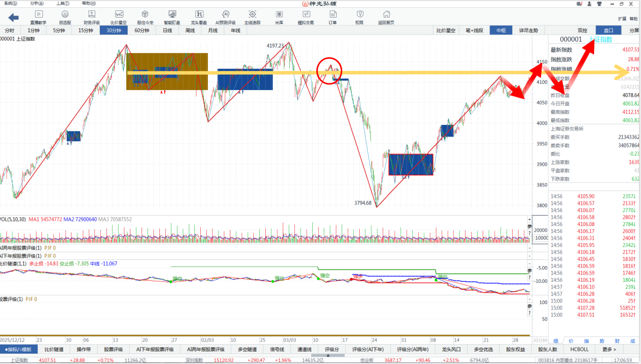Toggle the 笔+线段 chart overlay
The height and width of the screenshot is (364, 641).
click(474, 30)
